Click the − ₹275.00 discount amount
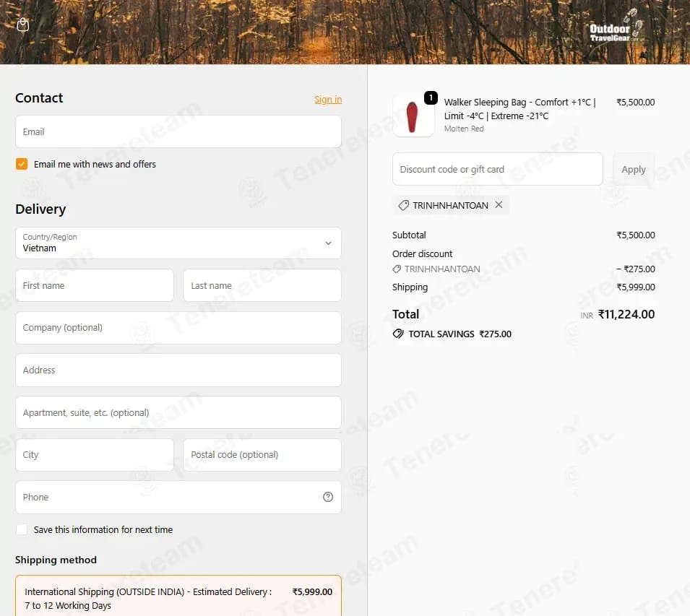The width and height of the screenshot is (690, 616). tap(635, 269)
